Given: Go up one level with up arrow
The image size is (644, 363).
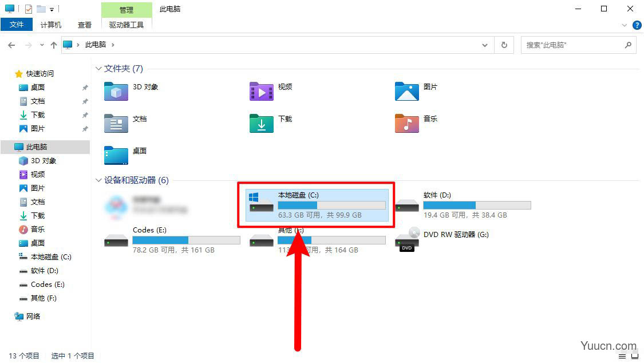Looking at the screenshot, I should coord(54,45).
